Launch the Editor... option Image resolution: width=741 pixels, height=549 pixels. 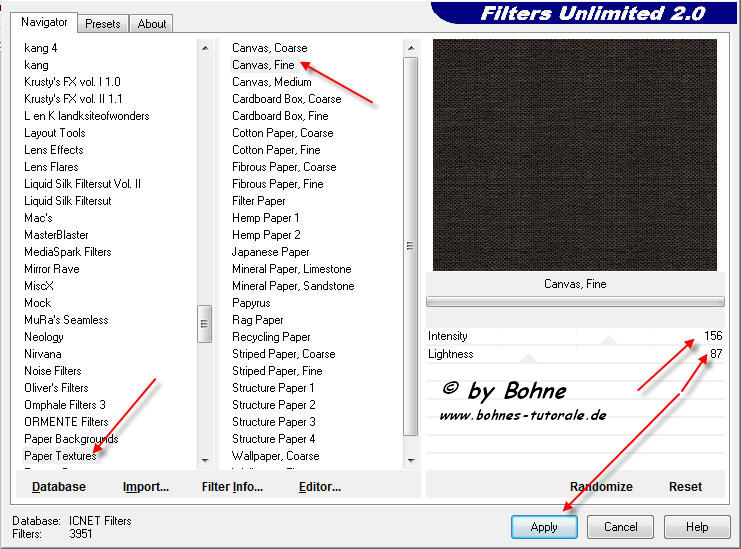[x=320, y=487]
